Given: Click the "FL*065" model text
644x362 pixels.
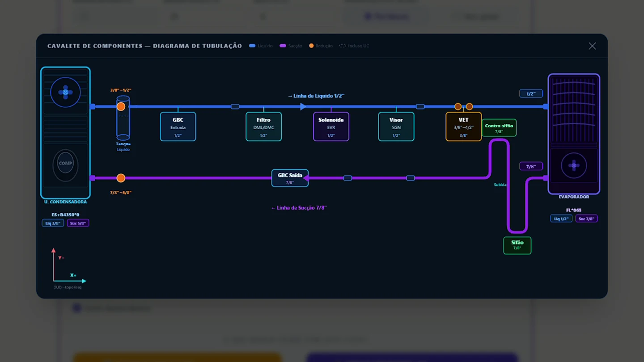Looking at the screenshot, I should click(x=574, y=210).
